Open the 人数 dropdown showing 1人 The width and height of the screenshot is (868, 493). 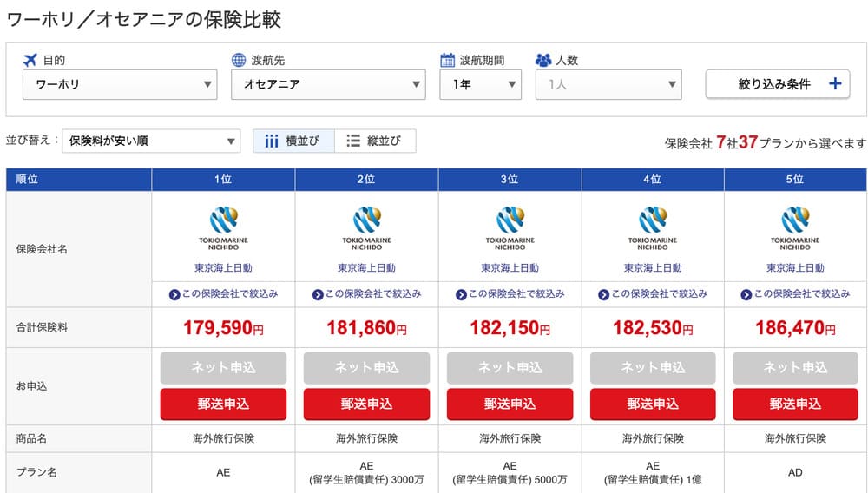tap(608, 85)
